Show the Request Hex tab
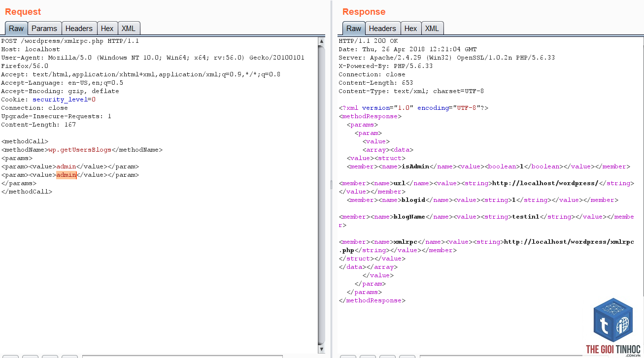The image size is (644, 358). [x=107, y=29]
